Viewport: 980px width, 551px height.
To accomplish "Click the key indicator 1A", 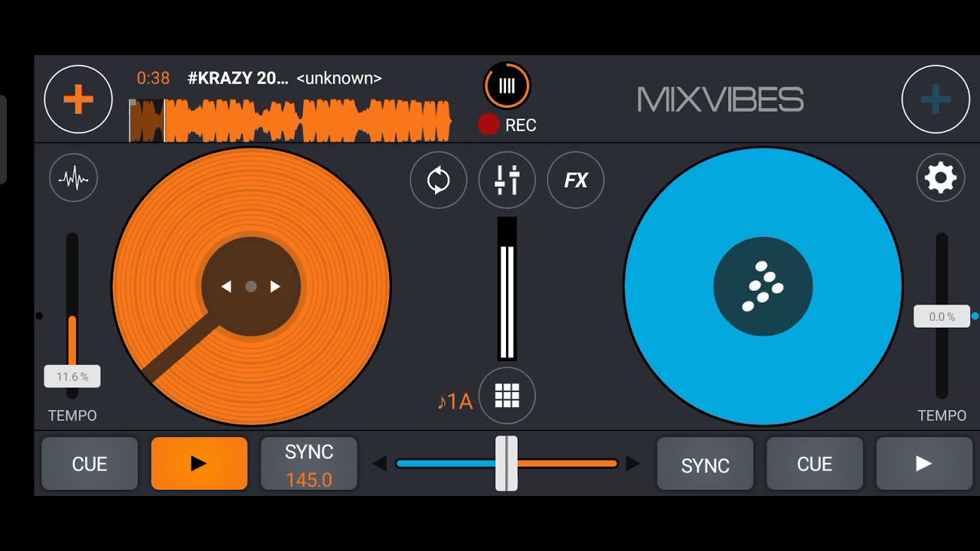I will click(455, 402).
